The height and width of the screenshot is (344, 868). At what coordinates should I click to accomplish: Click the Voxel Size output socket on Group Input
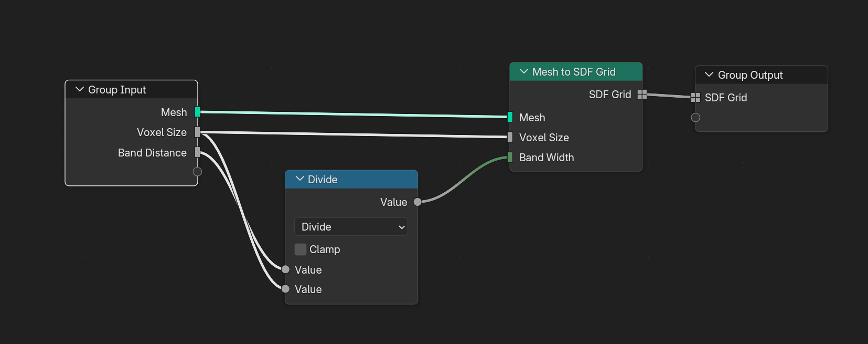pyautogui.click(x=197, y=132)
